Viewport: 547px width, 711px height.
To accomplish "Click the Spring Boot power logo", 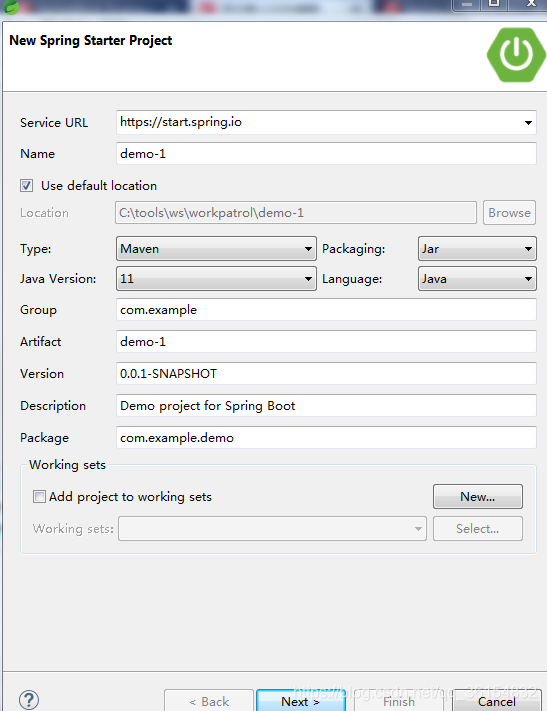I will point(516,54).
